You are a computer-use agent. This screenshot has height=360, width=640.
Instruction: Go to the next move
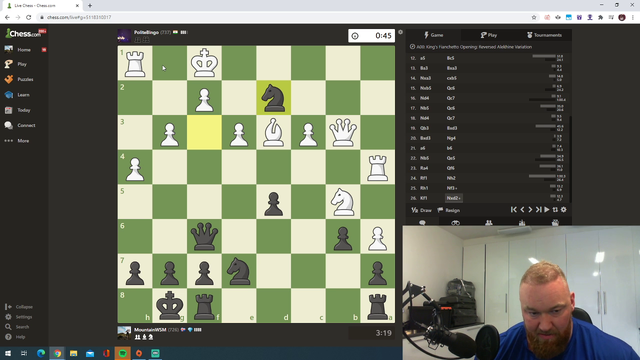530,210
